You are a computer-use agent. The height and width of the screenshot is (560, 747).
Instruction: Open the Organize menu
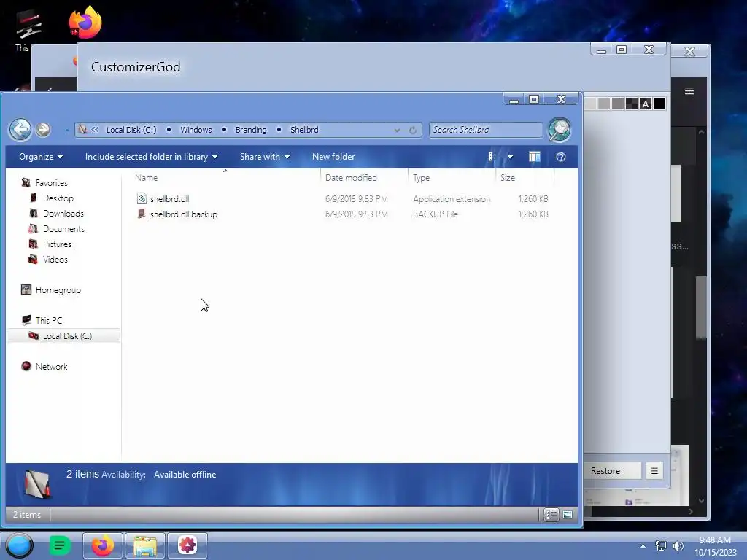pyautogui.click(x=41, y=157)
